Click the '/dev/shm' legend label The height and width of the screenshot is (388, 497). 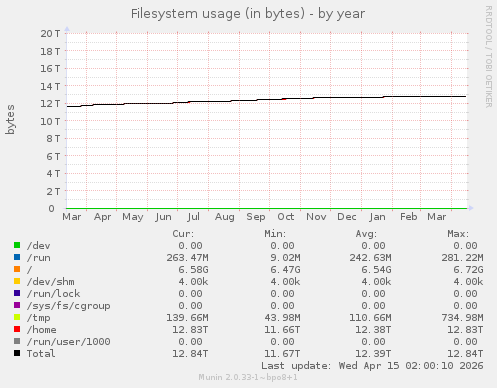pos(51,282)
